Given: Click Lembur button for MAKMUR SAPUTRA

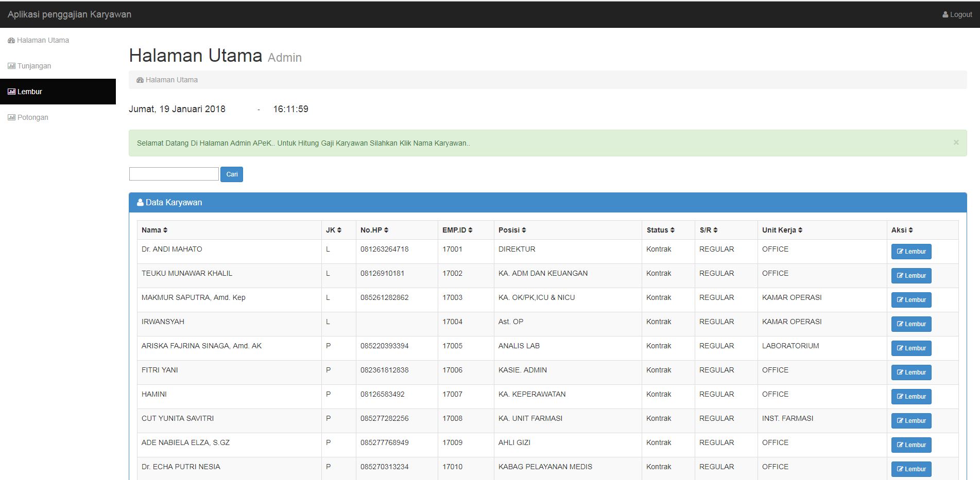Looking at the screenshot, I should [x=911, y=300].
